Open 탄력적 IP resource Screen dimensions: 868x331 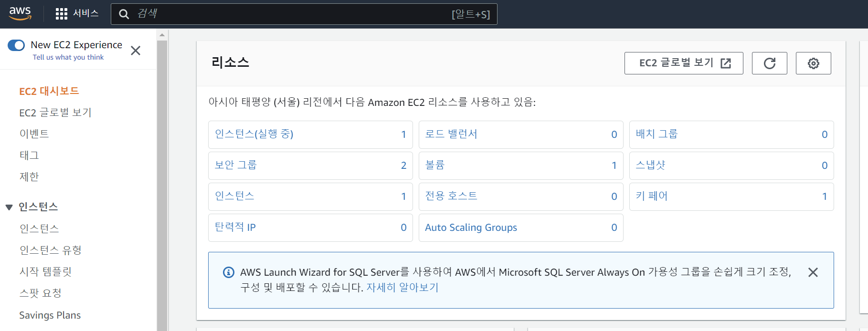tap(235, 227)
